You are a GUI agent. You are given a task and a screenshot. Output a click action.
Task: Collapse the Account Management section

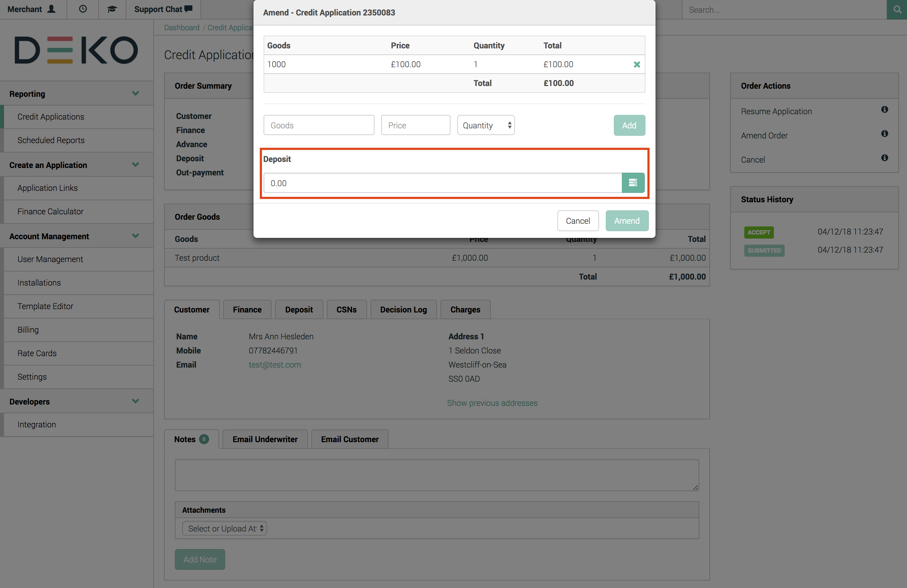click(135, 236)
